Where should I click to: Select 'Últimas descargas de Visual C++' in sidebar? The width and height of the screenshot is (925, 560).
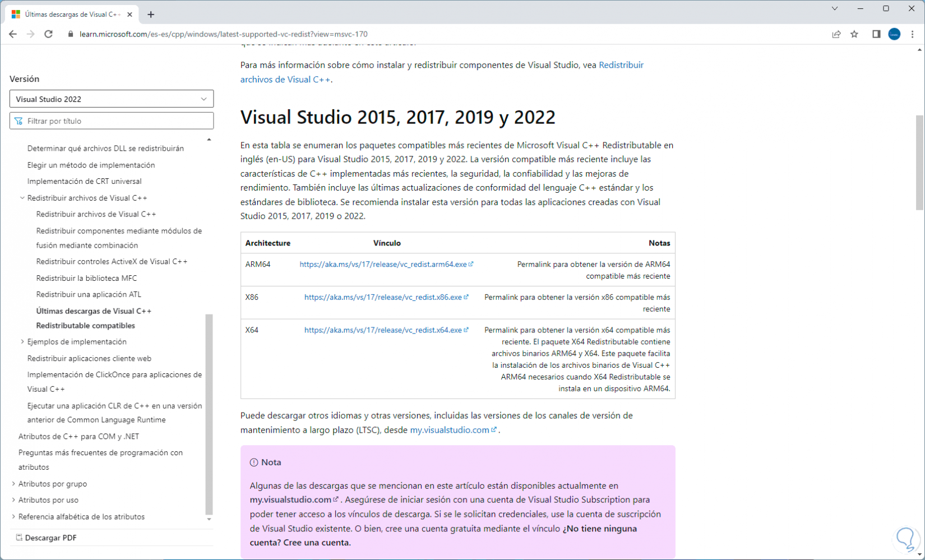click(94, 311)
